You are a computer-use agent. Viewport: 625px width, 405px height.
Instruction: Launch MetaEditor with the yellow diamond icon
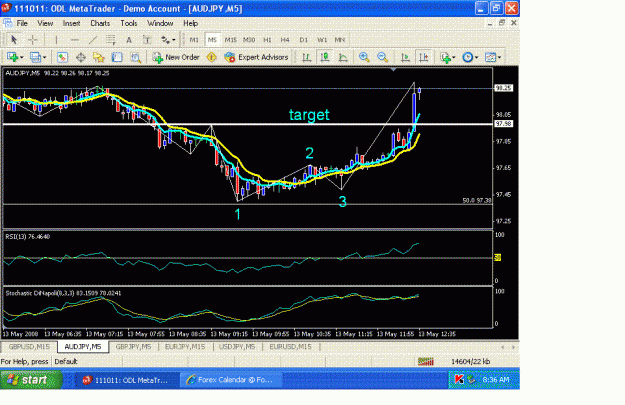(x=212, y=57)
